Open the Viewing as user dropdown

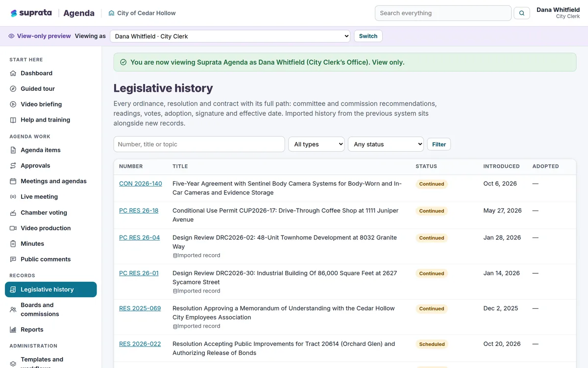230,36
